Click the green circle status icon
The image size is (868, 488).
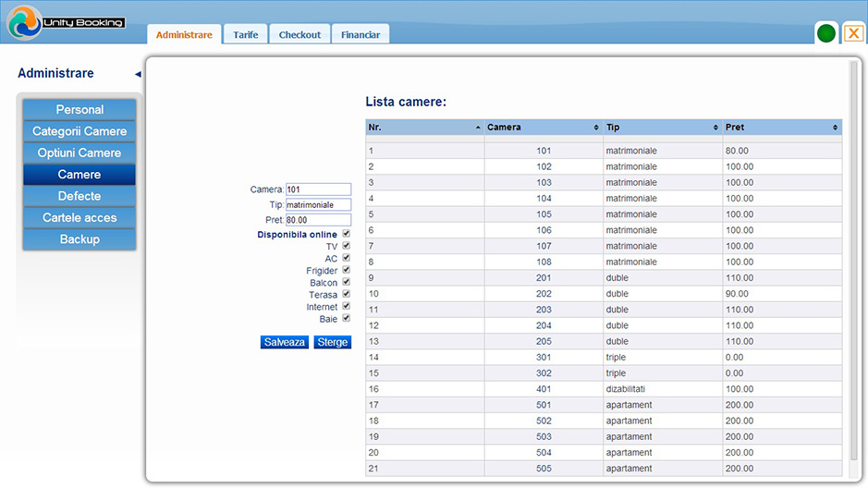coord(826,33)
